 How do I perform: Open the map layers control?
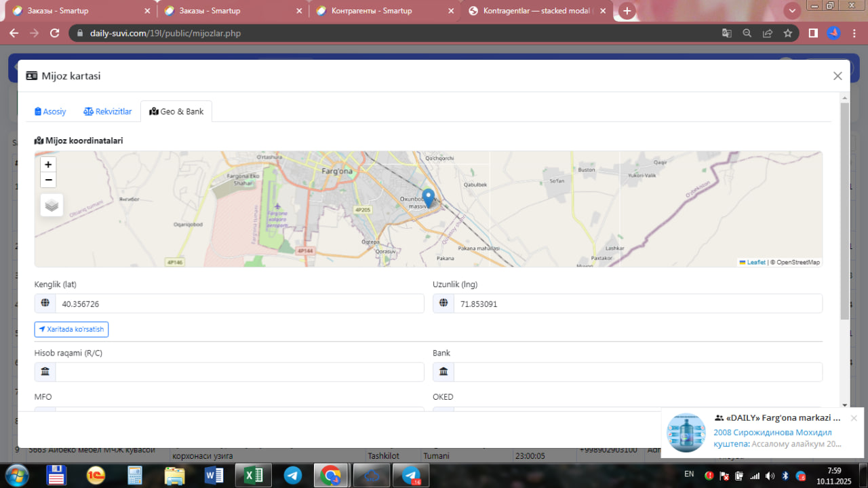pos(52,205)
